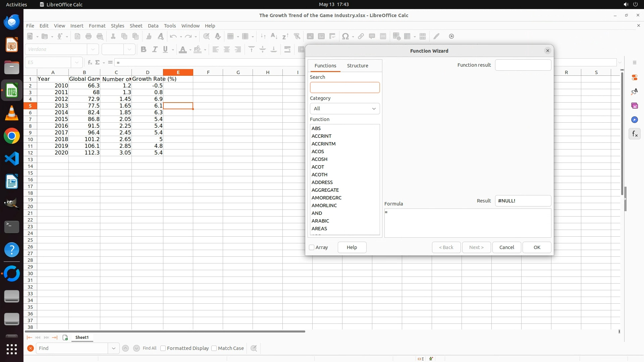Screen dimensions: 644x362
Task: Click the Center Horizontally alignment icon
Action: [x=227, y=50]
